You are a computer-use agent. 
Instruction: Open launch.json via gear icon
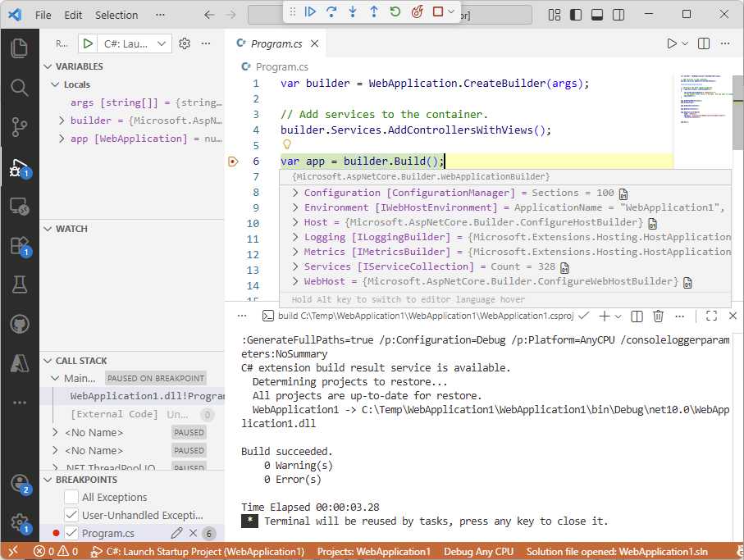click(185, 43)
